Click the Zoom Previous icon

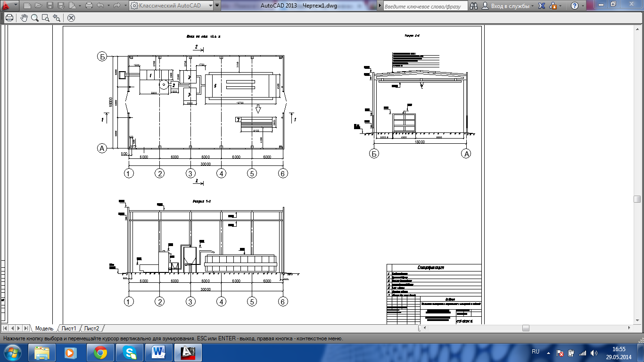point(57,18)
